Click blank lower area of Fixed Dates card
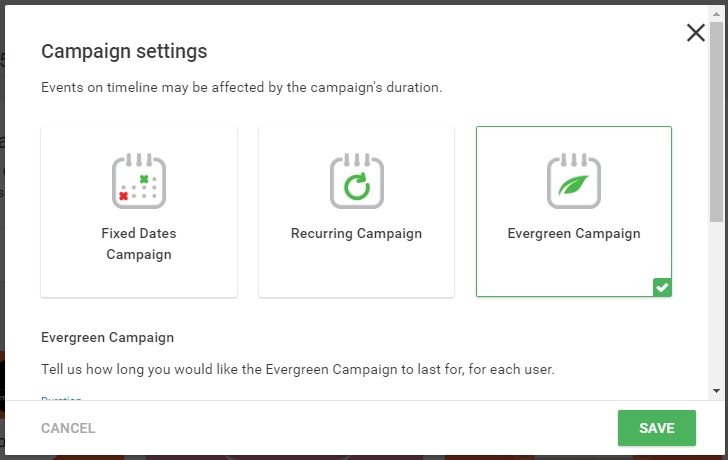Image resolution: width=728 pixels, height=460 pixels. 139,281
